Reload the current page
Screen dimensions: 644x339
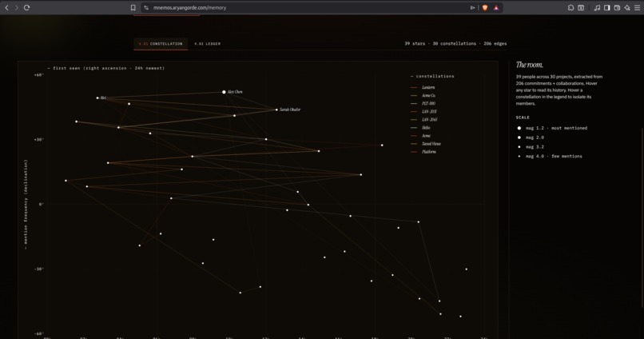(26, 7)
